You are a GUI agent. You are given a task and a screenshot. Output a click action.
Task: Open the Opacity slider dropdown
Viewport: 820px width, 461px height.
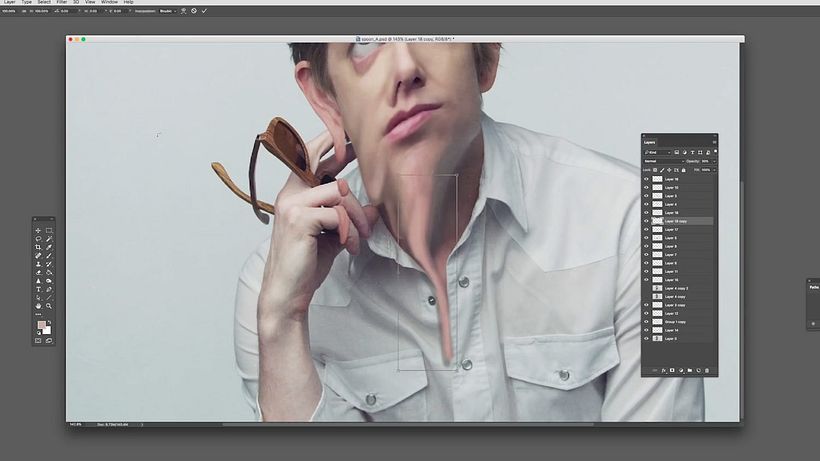pyautogui.click(x=714, y=161)
